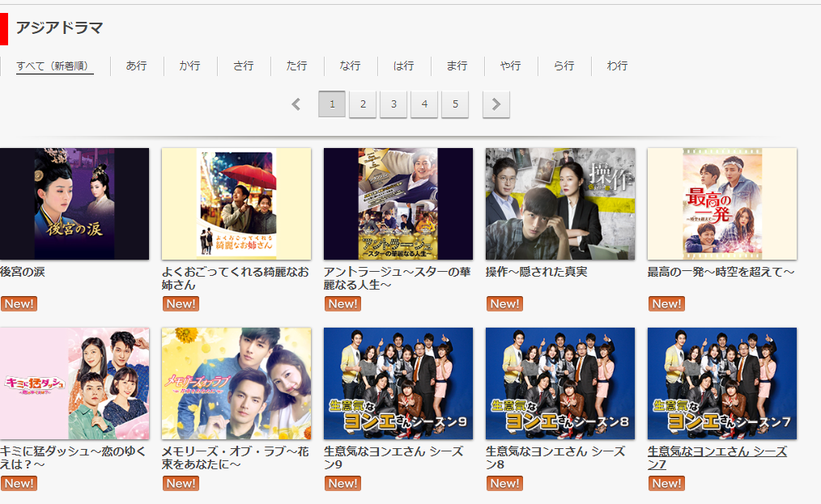
Task: Click New! badge under 生意気なヨンエさん シーズン8
Action: coord(504,484)
